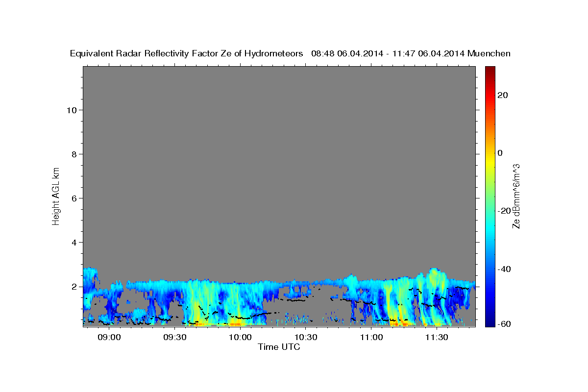Viewport: 588px width, 392px height.
Task: Click the Time UTC axis title
Action: 279,347
